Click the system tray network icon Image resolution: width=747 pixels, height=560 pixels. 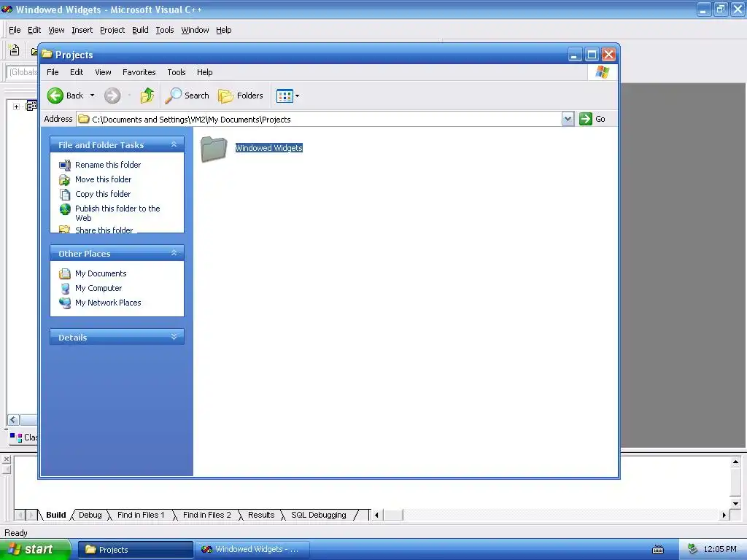click(692, 550)
